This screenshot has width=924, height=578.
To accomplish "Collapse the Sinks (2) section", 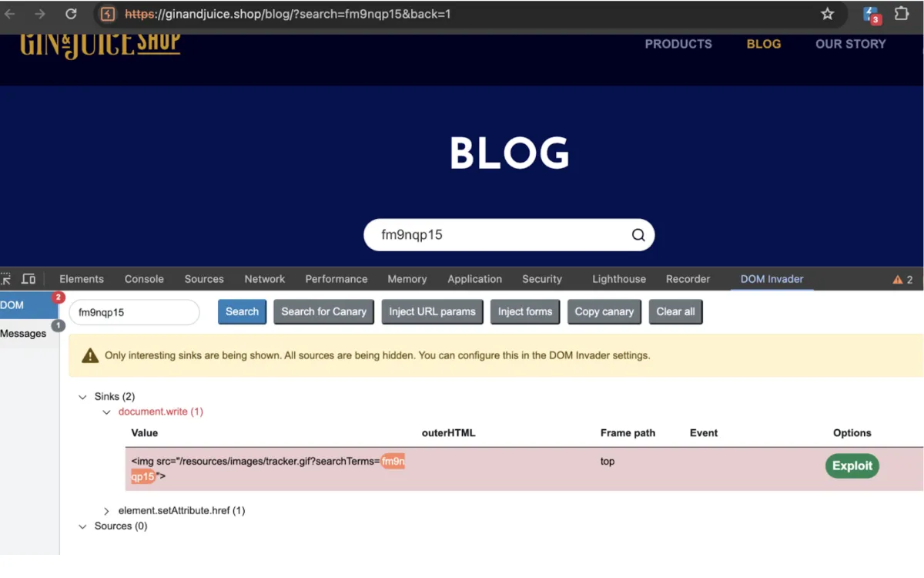I will (83, 396).
